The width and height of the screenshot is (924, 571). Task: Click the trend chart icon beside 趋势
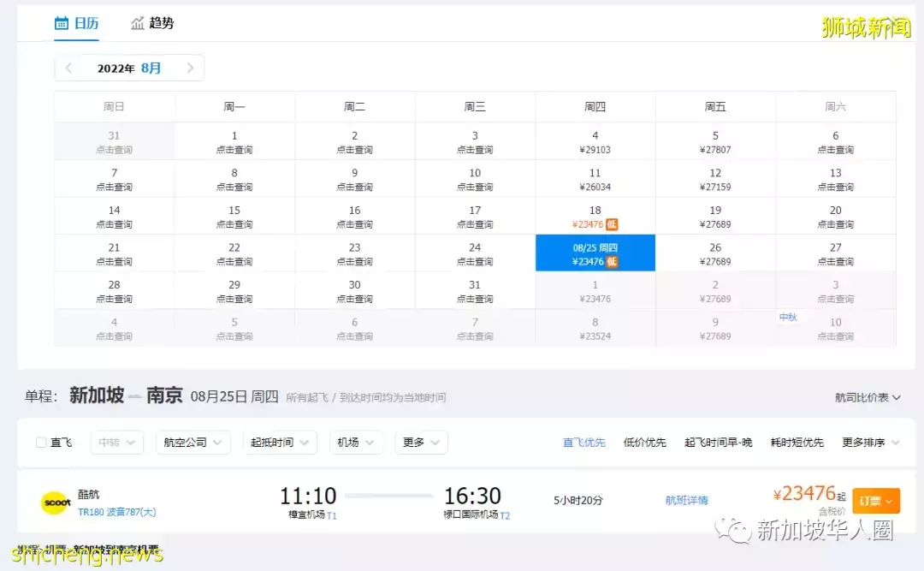click(x=136, y=23)
